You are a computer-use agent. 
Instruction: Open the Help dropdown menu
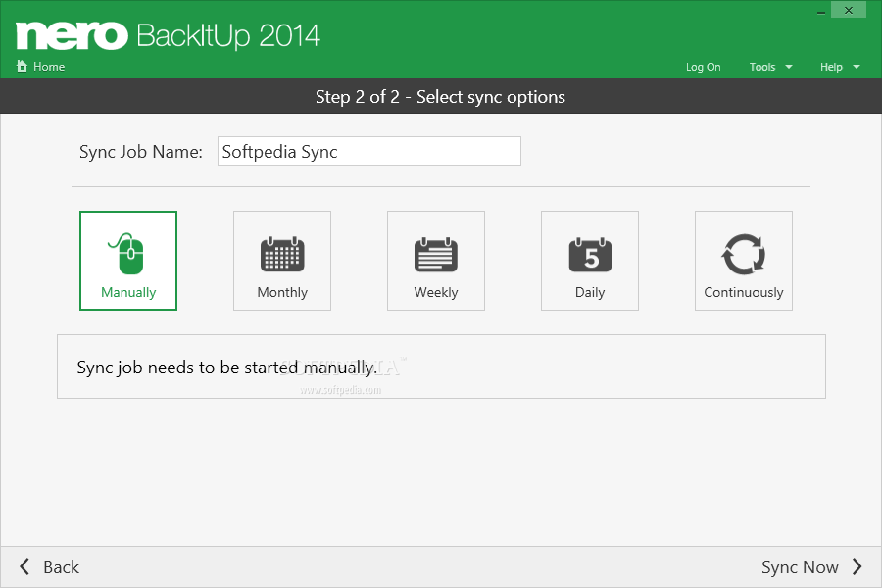click(840, 67)
